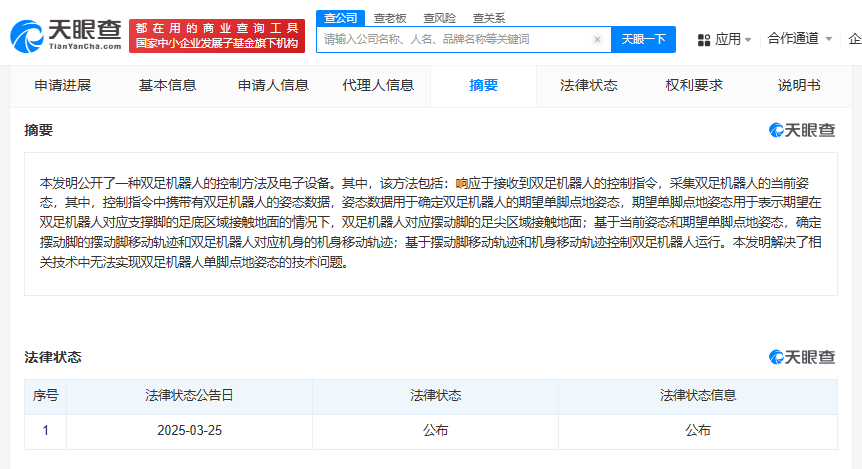Switch to the 查风险 search tab
Viewport: 862px width, 469px height.
tap(439, 18)
